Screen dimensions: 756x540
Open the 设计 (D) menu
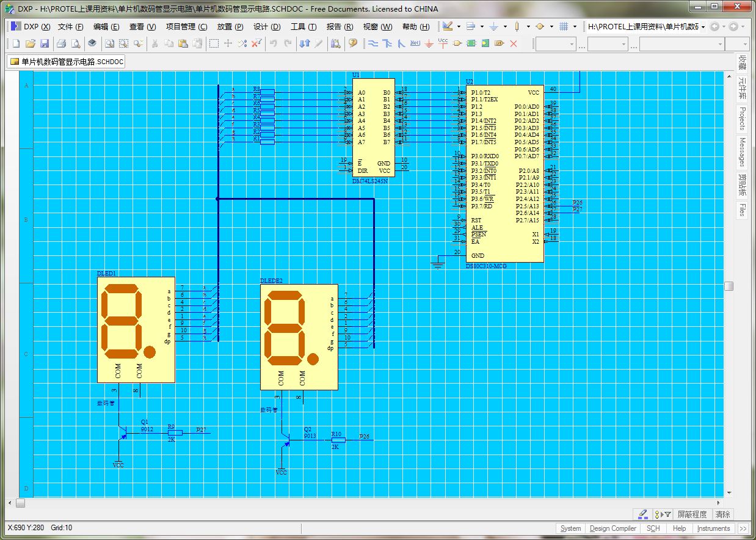pyautogui.click(x=267, y=27)
